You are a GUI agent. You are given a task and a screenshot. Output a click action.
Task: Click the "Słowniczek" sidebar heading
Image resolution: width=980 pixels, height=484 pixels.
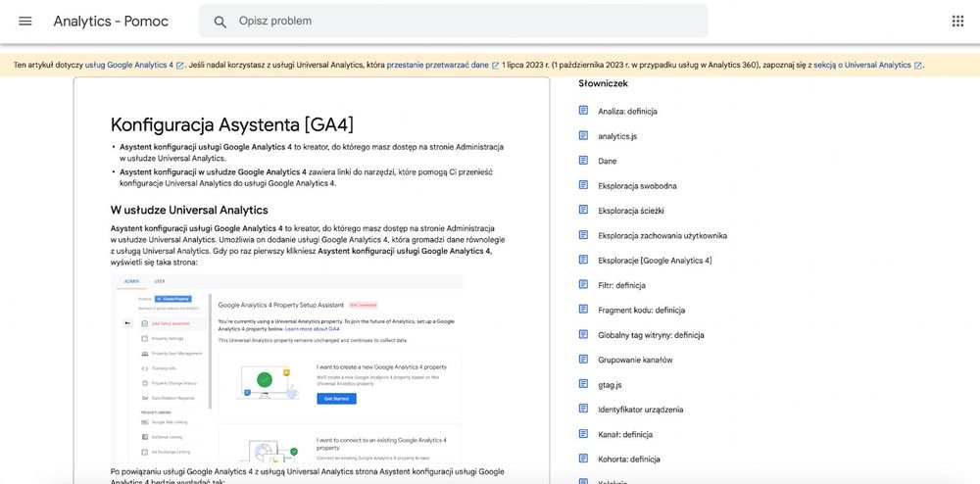tap(603, 83)
